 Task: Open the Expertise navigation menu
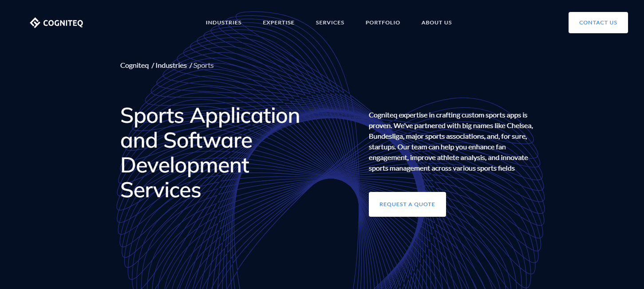pos(278,23)
